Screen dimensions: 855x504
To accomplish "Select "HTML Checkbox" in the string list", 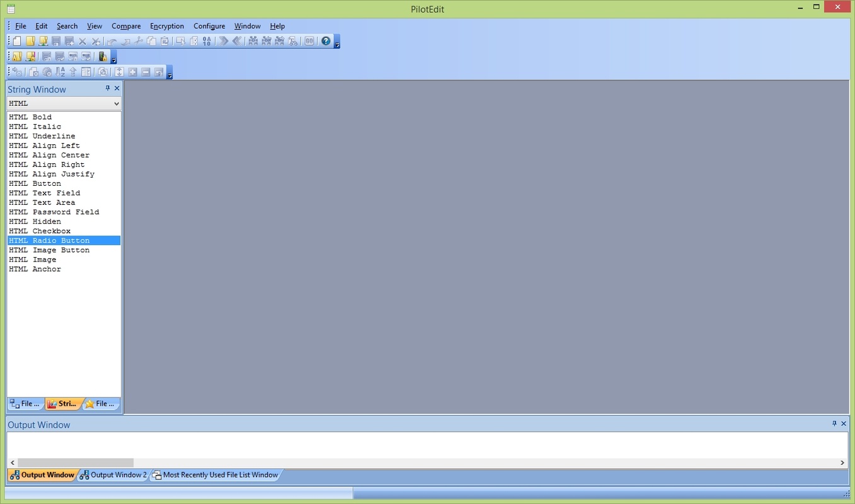I will point(64,231).
